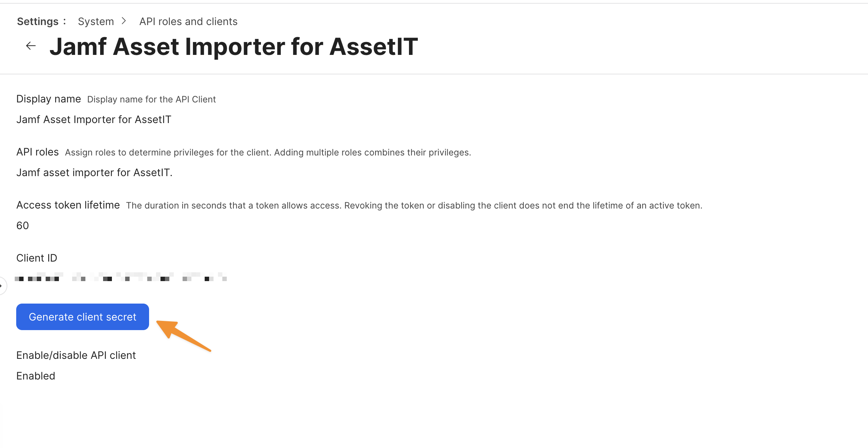The height and width of the screenshot is (448, 868).
Task: Click the Enable/disable API client label
Action: pyautogui.click(x=76, y=355)
